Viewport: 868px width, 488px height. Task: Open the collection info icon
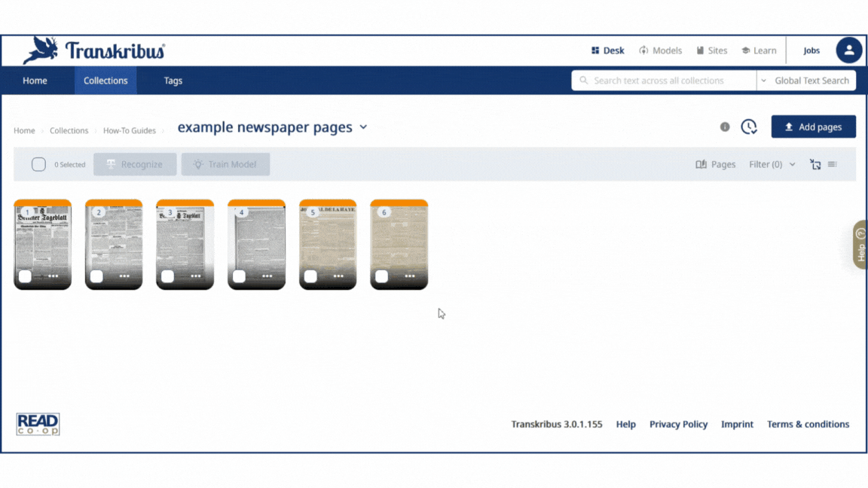pyautogui.click(x=725, y=127)
